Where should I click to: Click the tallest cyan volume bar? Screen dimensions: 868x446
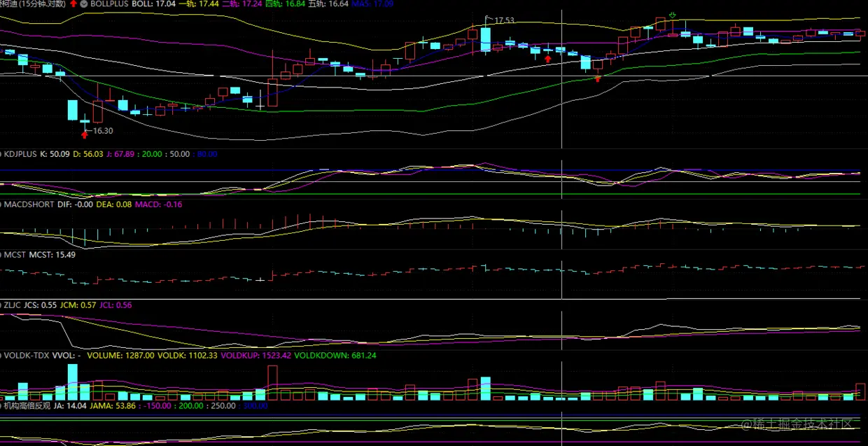73,382
